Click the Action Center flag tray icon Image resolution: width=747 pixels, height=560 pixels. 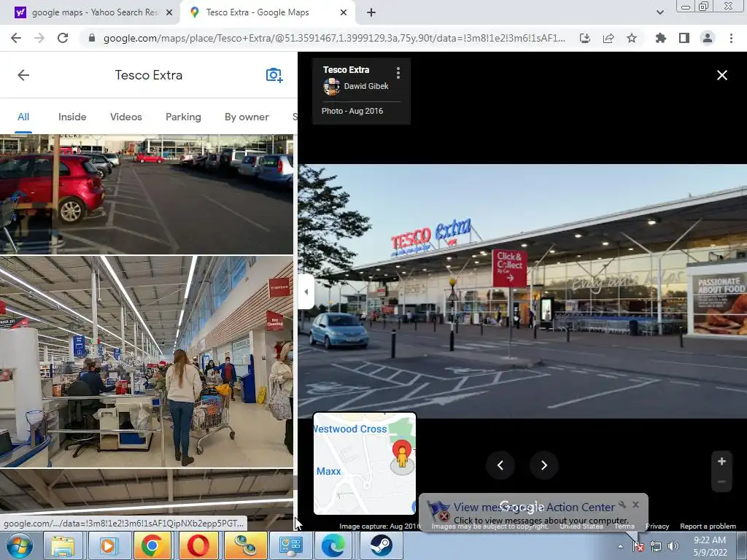pos(638,546)
